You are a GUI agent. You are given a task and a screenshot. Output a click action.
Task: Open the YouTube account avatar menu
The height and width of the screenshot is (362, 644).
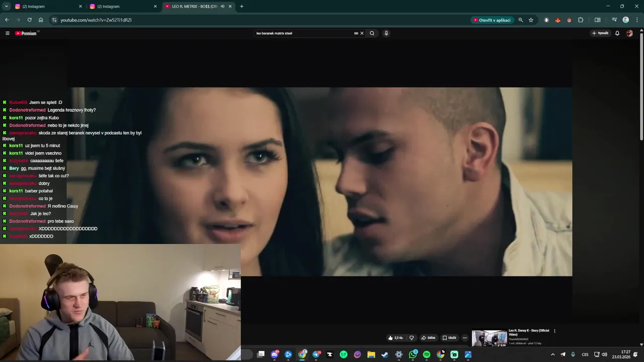click(x=629, y=33)
